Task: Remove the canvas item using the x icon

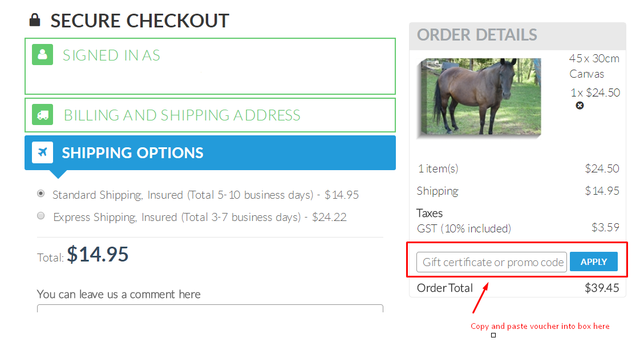Action: click(x=580, y=106)
